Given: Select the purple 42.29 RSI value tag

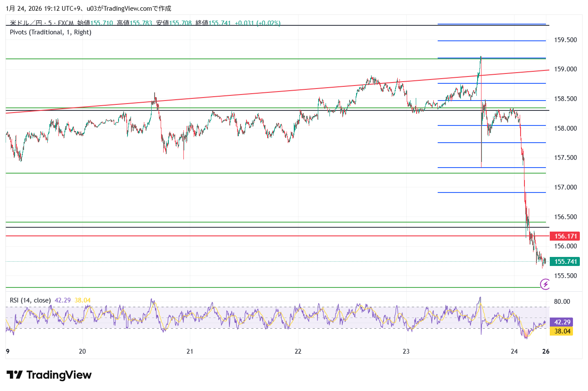Looking at the screenshot, I should point(562,322).
